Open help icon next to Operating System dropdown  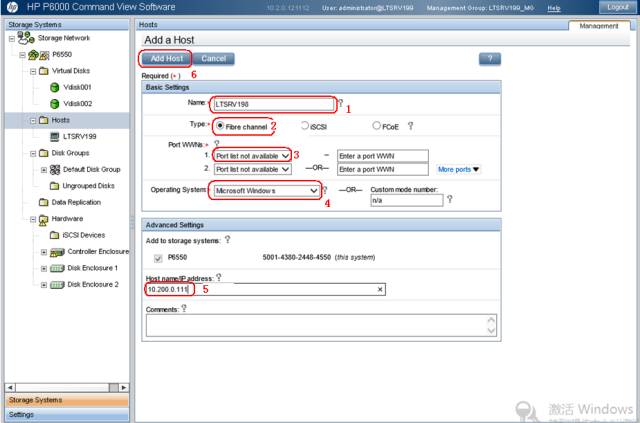point(325,190)
